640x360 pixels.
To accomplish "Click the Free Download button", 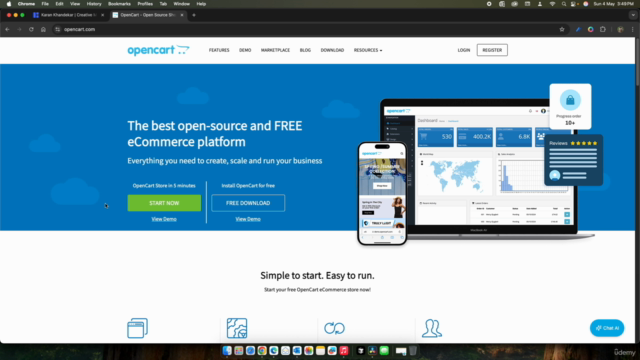I will click(248, 203).
